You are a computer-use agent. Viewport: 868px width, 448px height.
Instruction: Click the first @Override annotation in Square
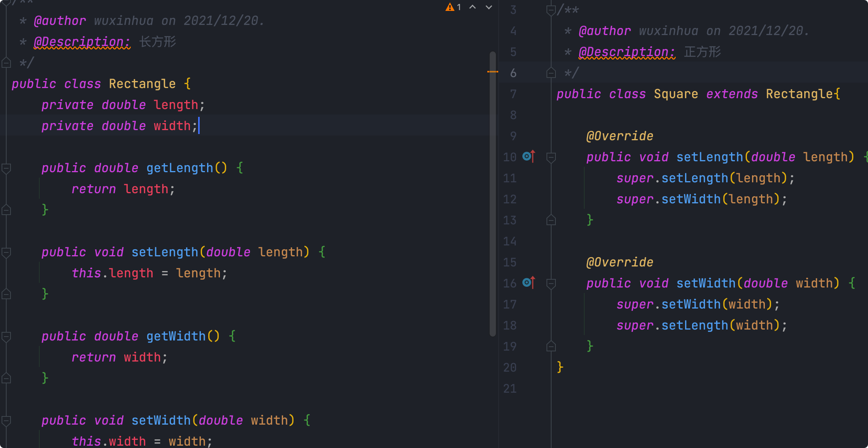[620, 136]
